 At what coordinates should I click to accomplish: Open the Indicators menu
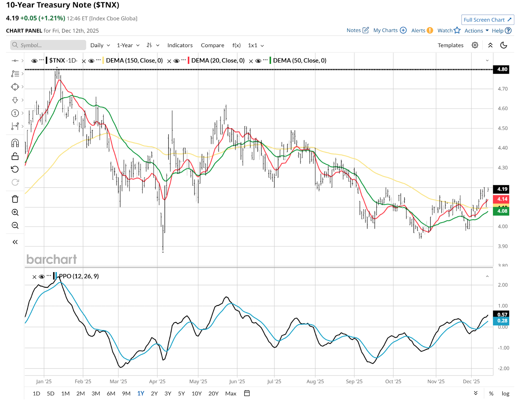(x=180, y=45)
